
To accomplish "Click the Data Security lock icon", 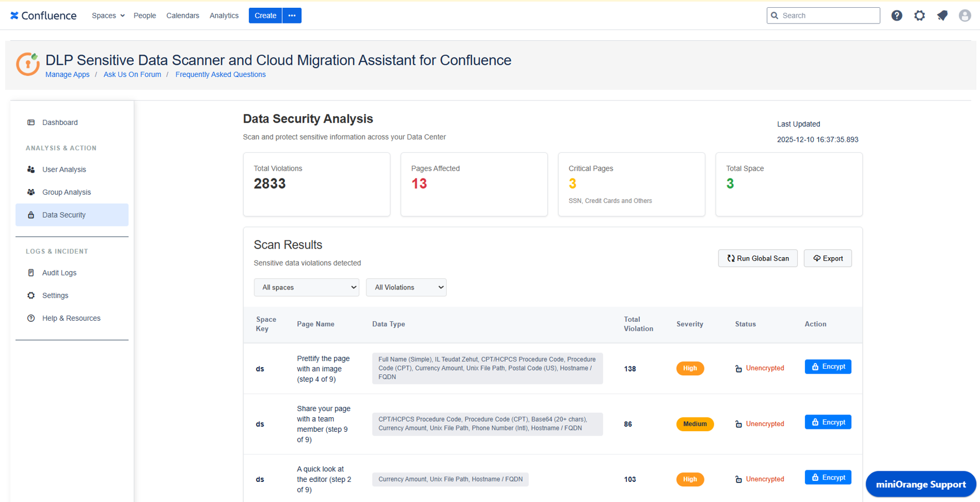I will (31, 215).
